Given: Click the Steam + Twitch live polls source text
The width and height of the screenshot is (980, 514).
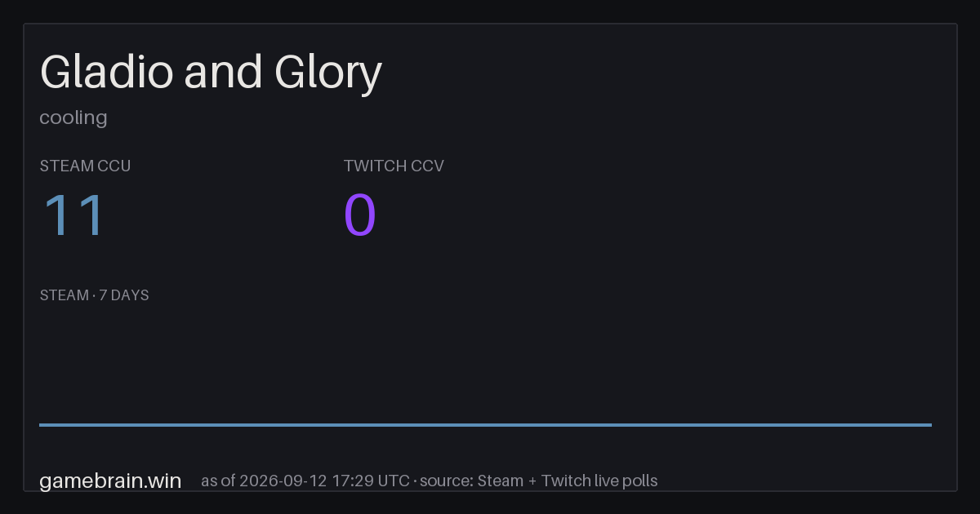Looking at the screenshot, I should [x=567, y=481].
